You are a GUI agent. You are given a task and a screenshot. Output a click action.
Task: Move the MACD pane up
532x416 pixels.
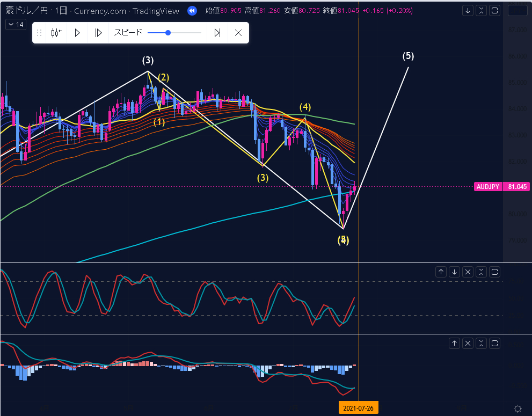455,343
